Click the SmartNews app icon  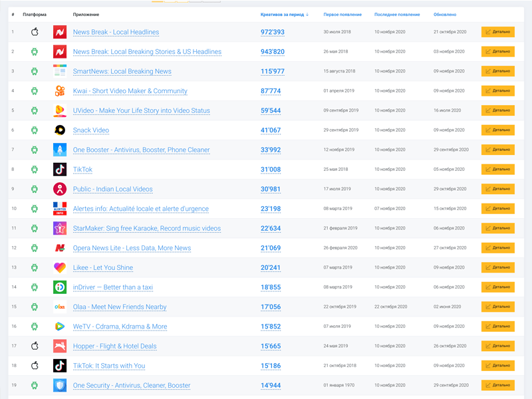pos(60,71)
